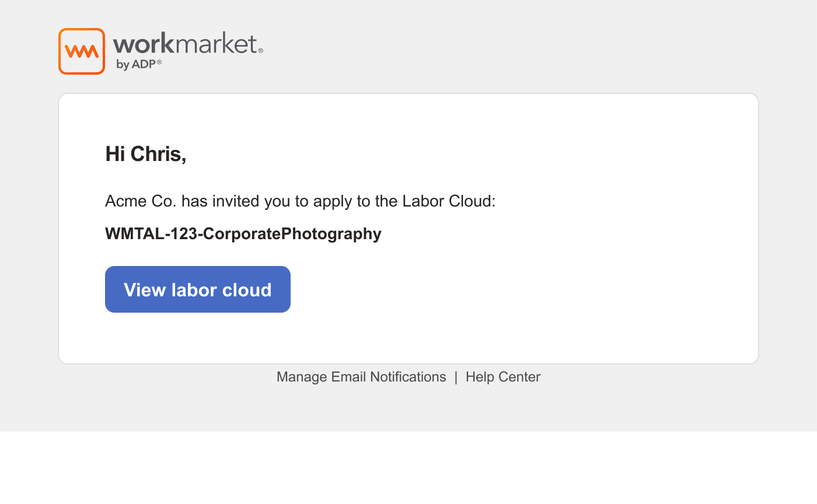Image resolution: width=817 pixels, height=504 pixels.
Task: Click the orange WorkMarket logo icon
Action: (82, 51)
